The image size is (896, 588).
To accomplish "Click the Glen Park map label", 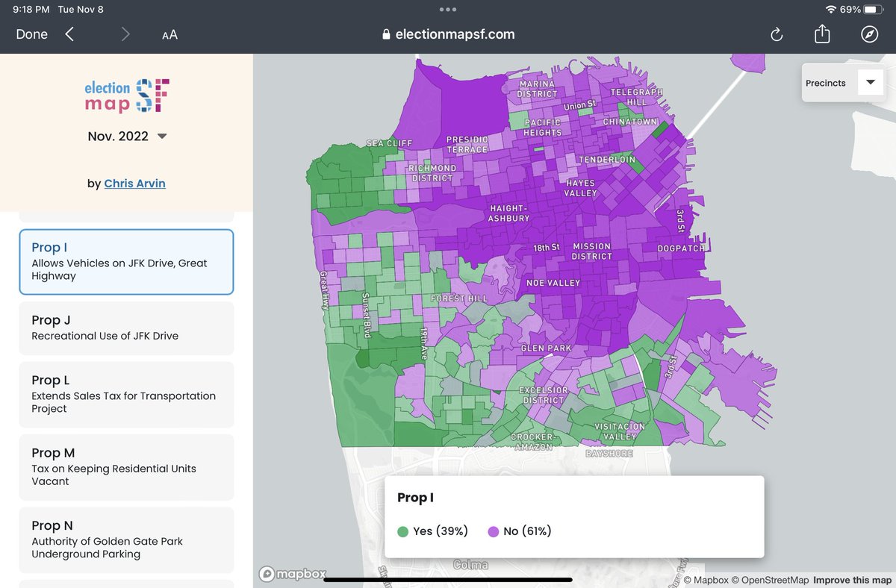I will [x=547, y=348].
